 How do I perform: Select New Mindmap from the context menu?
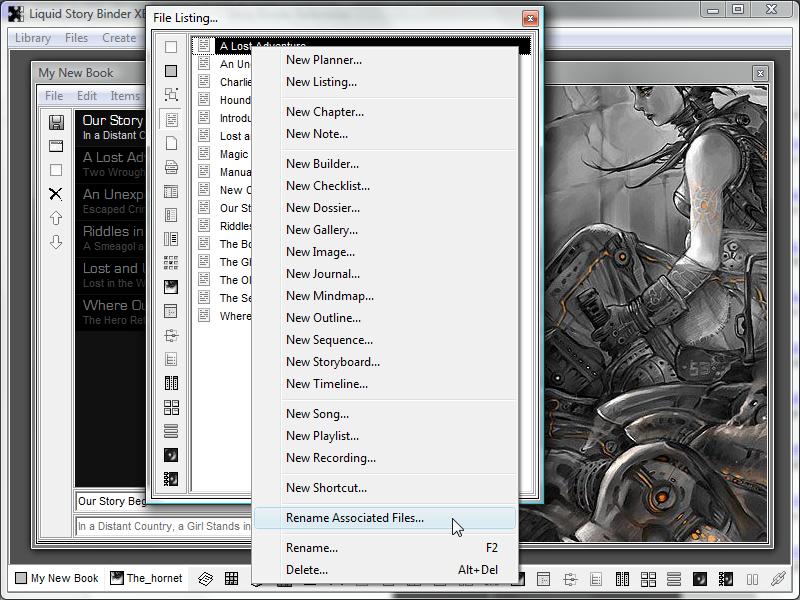[330, 296]
